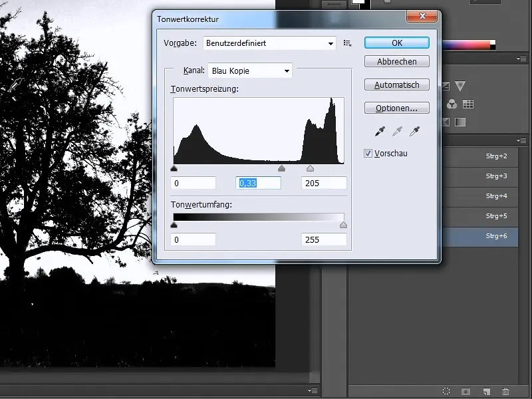Select the gray point eyedropper

pos(397,131)
